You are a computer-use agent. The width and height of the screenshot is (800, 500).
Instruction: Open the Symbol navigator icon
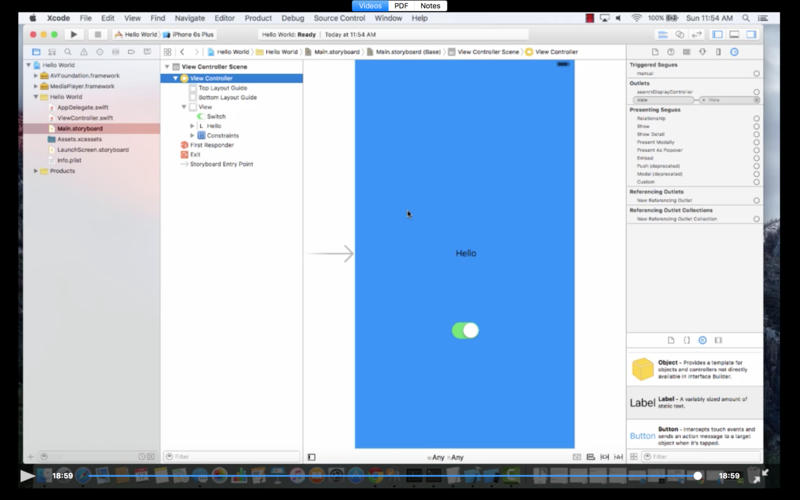(52, 52)
